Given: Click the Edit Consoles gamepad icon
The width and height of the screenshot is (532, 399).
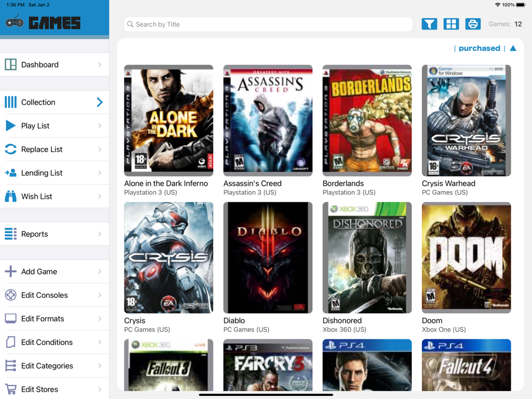Looking at the screenshot, I should click(x=11, y=295).
